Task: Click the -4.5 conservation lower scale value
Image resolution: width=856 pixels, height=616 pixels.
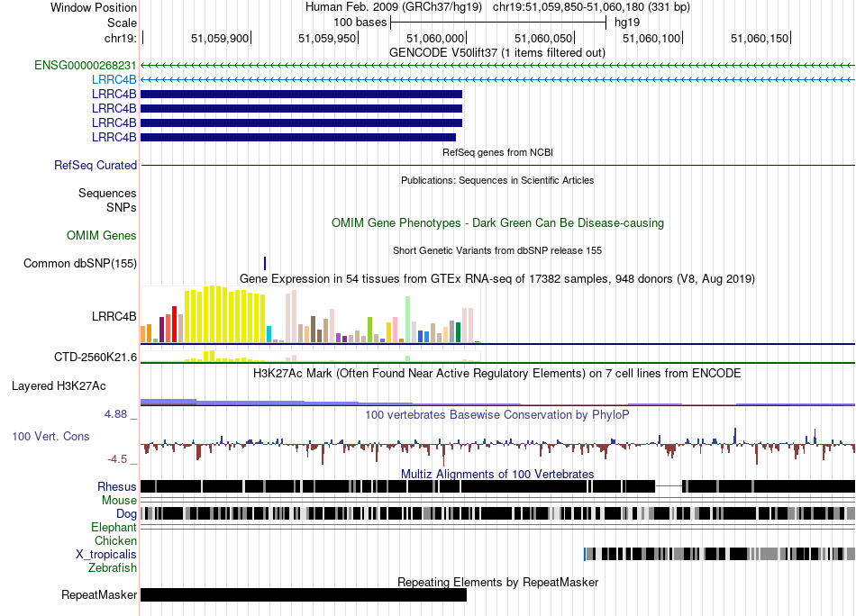Action: point(117,459)
